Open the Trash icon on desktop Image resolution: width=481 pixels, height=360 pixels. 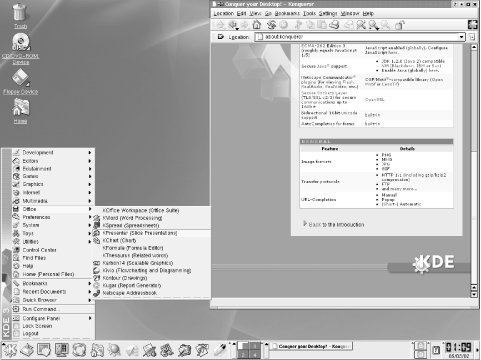[x=20, y=16]
